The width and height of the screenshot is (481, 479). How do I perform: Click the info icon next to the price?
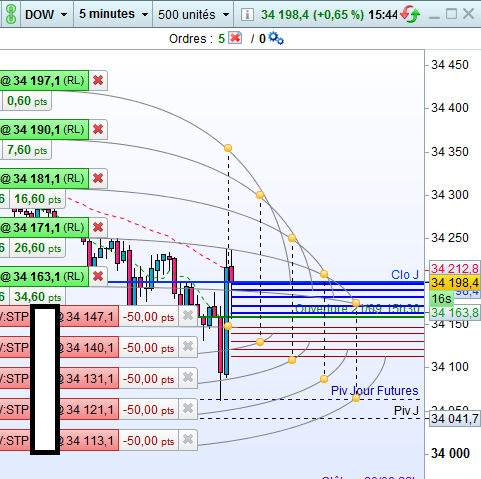pyautogui.click(x=247, y=15)
